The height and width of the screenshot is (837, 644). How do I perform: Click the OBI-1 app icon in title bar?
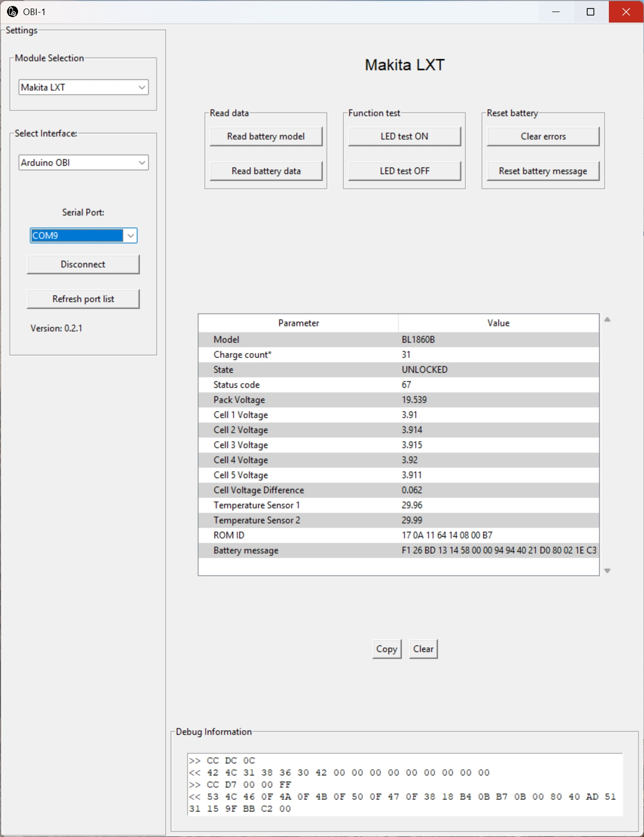(13, 12)
